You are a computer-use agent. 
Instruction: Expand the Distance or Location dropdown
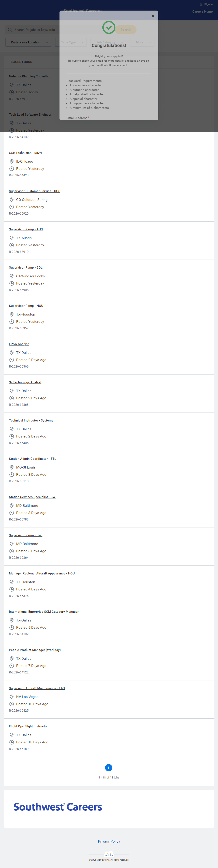pyautogui.click(x=28, y=43)
